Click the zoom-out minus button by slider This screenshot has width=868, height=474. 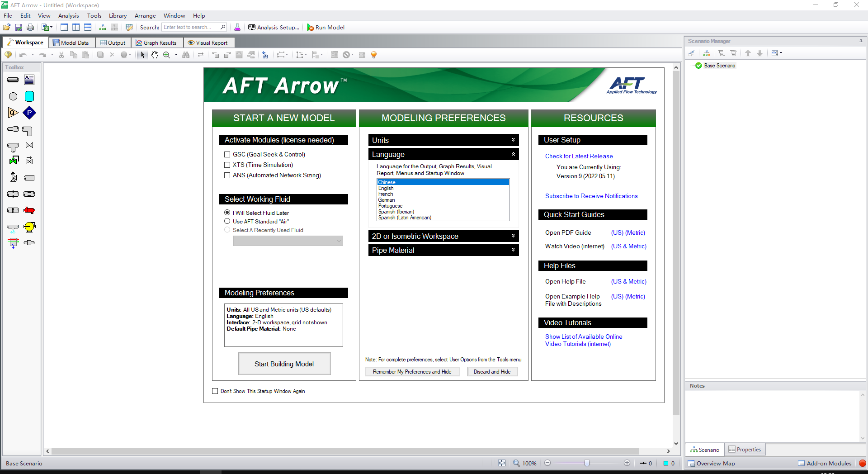pyautogui.click(x=547, y=463)
